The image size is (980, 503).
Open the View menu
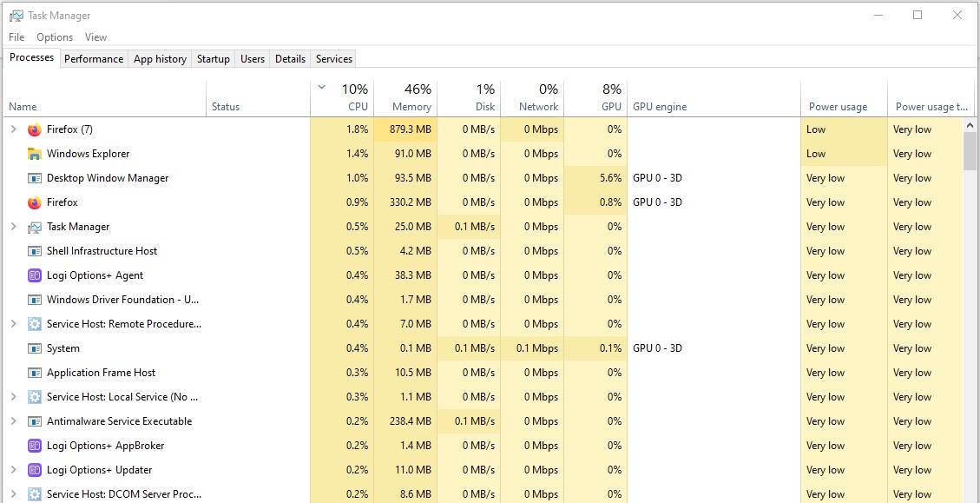(x=96, y=37)
